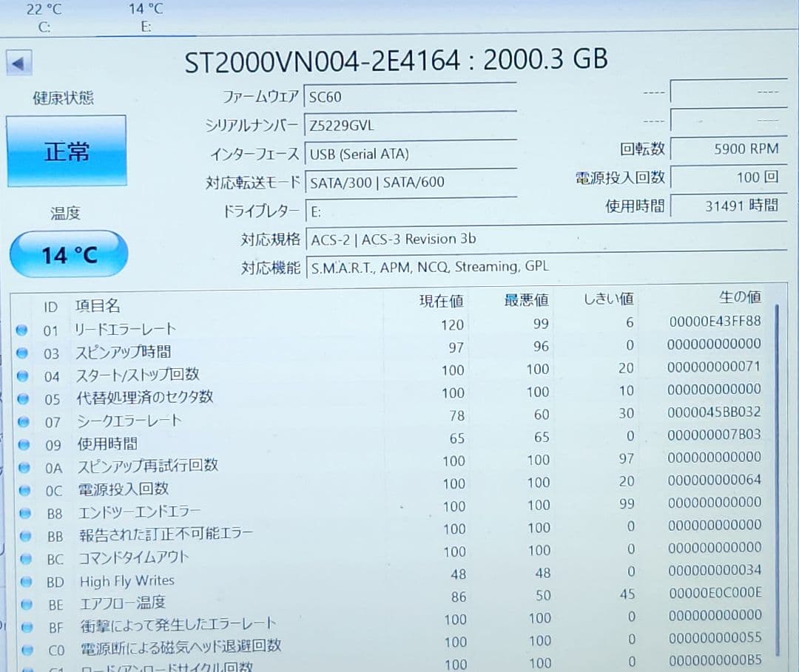Click the 14 °C temperature gauge
Viewport: 799px width, 672px height.
point(68,254)
